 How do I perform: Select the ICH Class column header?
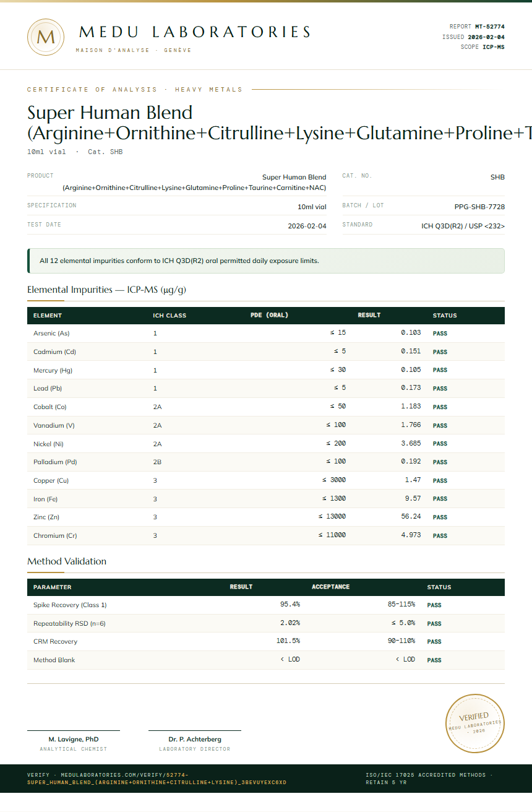[x=169, y=316]
